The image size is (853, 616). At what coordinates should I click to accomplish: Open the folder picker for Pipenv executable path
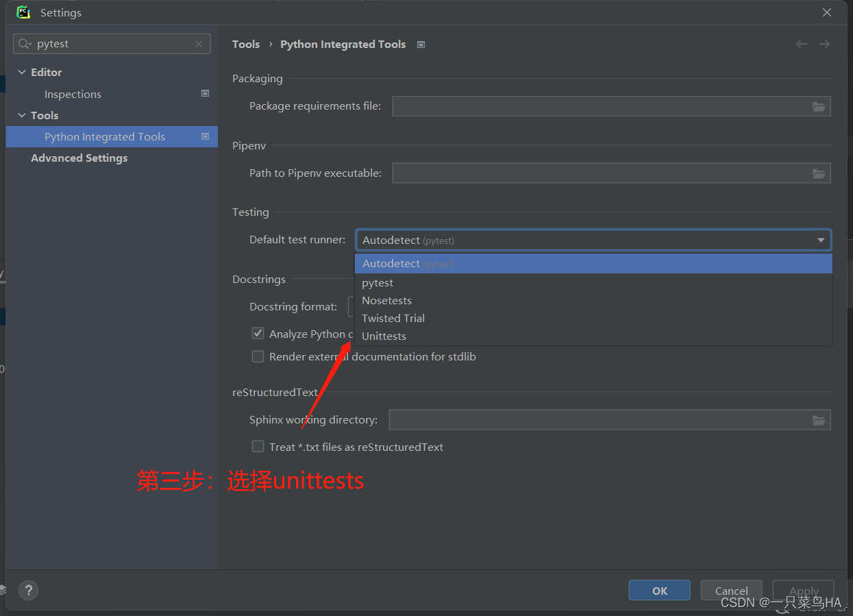tap(819, 173)
